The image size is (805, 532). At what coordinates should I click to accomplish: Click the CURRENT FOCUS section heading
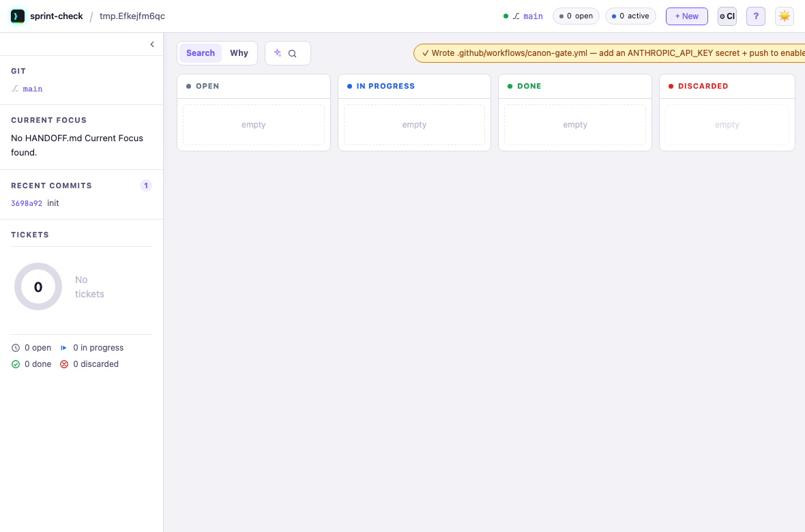tap(48, 120)
